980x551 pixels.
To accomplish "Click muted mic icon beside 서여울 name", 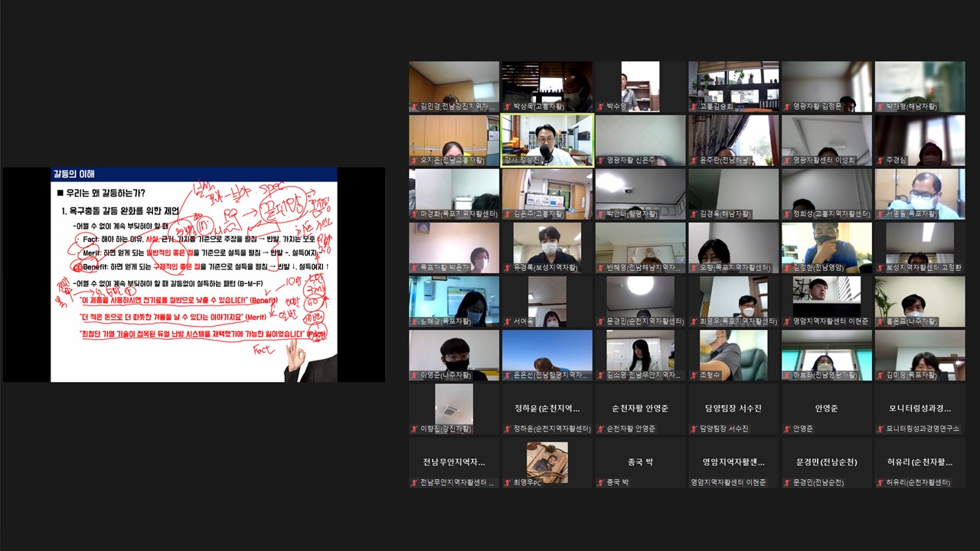I will (x=508, y=322).
